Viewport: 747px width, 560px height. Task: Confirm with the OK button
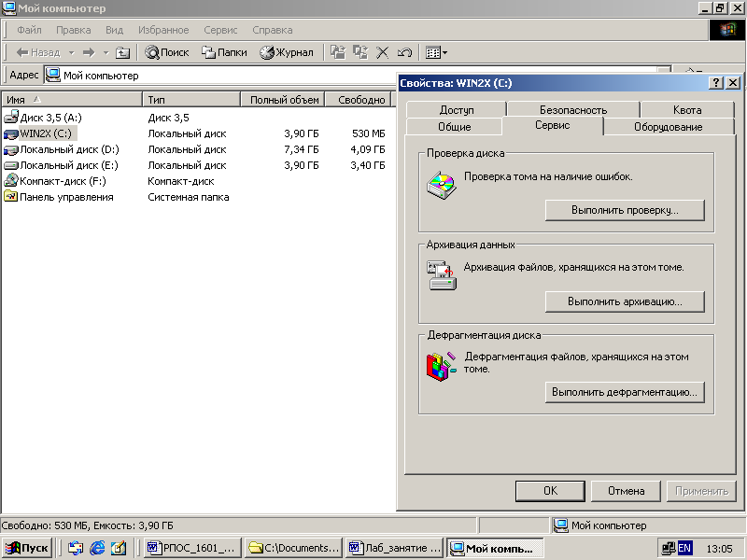click(x=550, y=491)
